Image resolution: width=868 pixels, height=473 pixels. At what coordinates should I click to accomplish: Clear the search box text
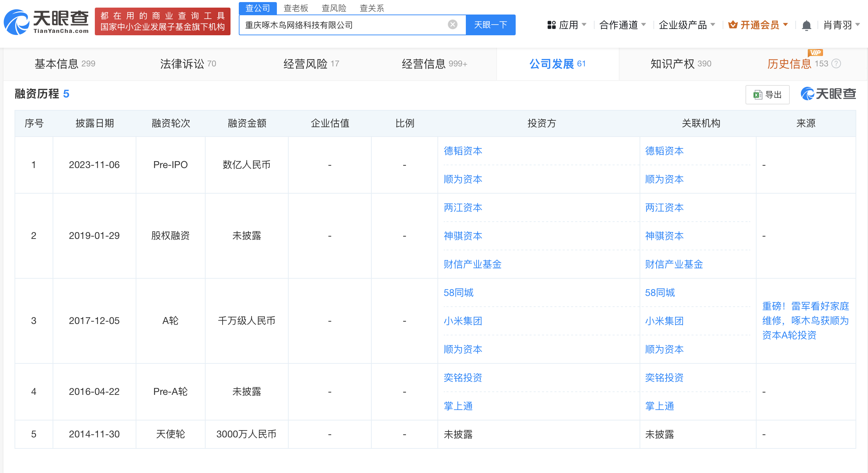click(x=452, y=25)
